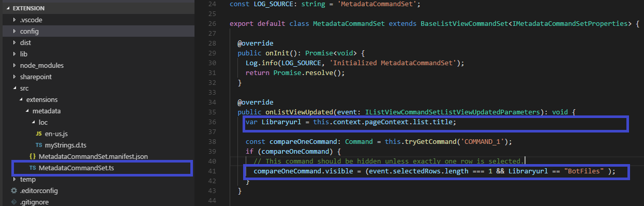Click BaseListViewCommandSet in the class declaration
Viewport: 644px width, 206px height.
coord(464,24)
